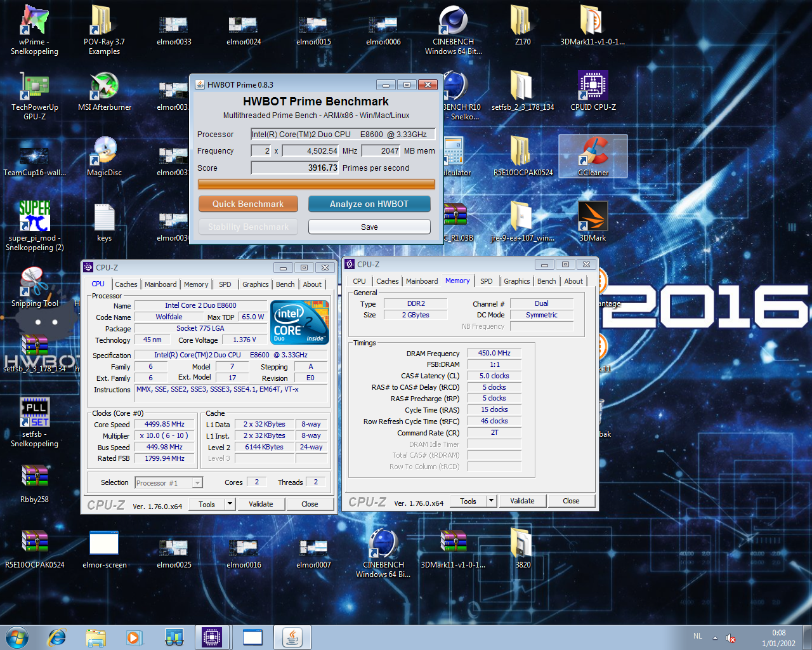
Task: Select Bench tab in right CPU-Z window
Action: tap(546, 281)
